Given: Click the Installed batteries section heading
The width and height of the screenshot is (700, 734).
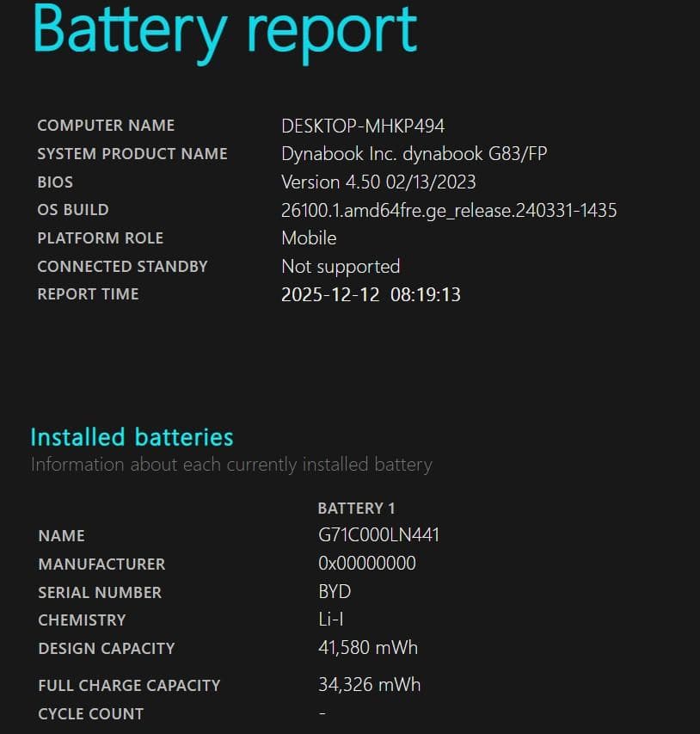Looking at the screenshot, I should 132,437.
